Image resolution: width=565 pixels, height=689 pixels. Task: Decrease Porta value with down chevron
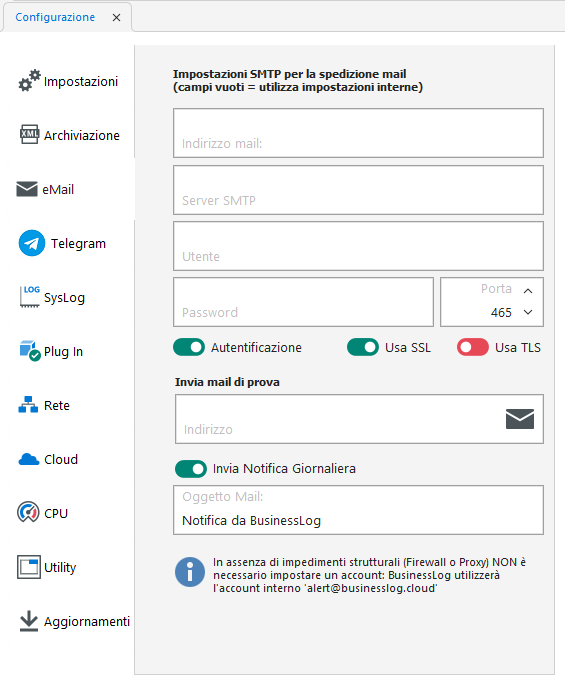point(528,312)
